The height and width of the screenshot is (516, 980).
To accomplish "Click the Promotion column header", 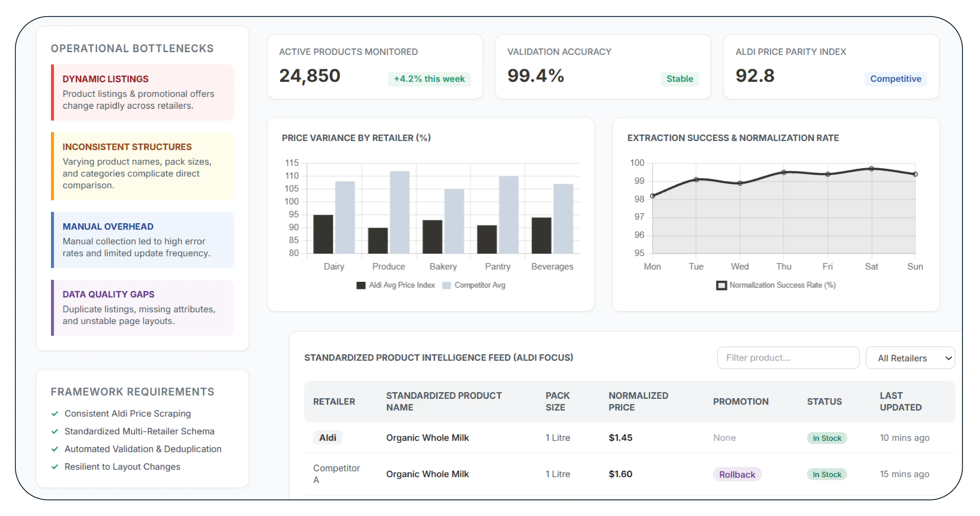I will tap(741, 402).
